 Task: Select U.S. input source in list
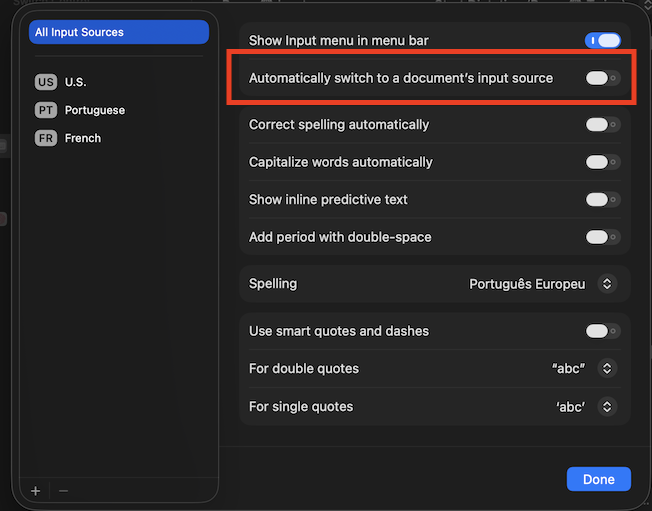point(76,82)
